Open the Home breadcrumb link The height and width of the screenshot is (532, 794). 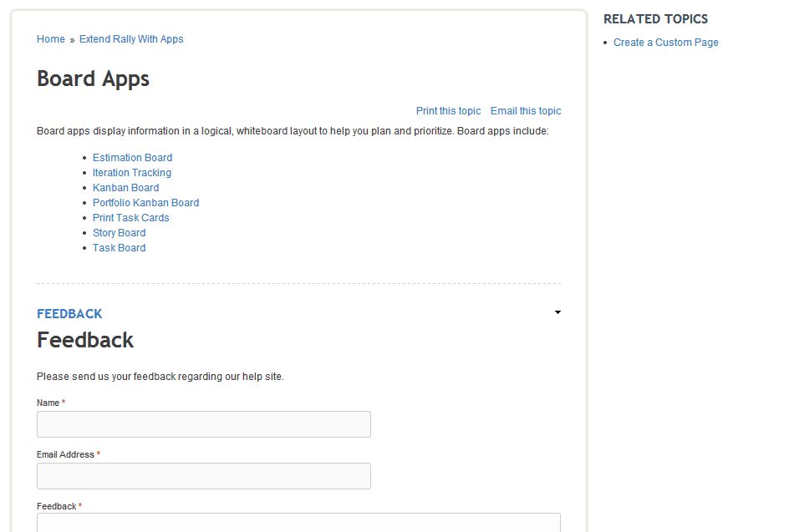pos(51,39)
